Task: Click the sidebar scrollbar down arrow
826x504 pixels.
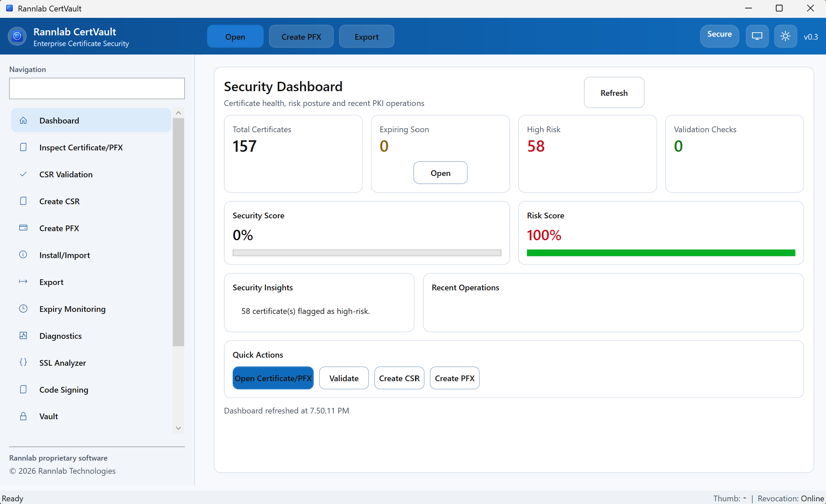Action: click(x=178, y=428)
